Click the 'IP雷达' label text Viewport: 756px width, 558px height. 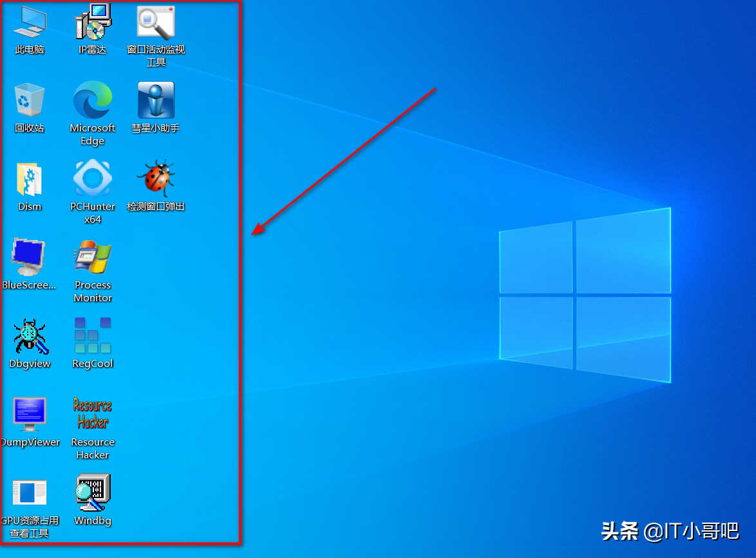[x=93, y=49]
